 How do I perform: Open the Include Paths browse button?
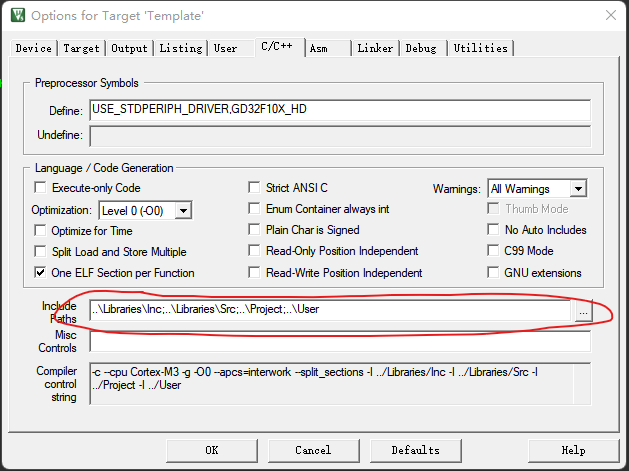click(584, 311)
